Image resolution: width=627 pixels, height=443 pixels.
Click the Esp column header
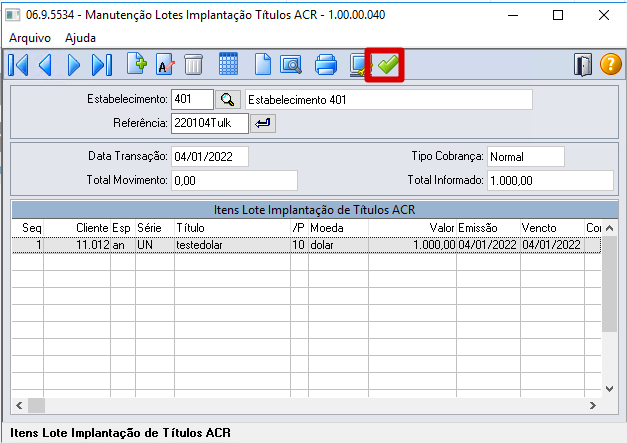point(123,228)
